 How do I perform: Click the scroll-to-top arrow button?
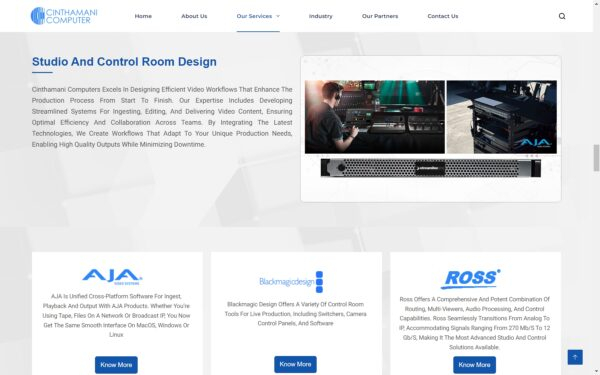575,357
